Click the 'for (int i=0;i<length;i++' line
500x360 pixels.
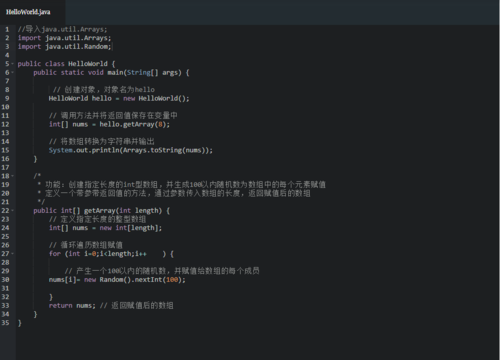click(98, 254)
